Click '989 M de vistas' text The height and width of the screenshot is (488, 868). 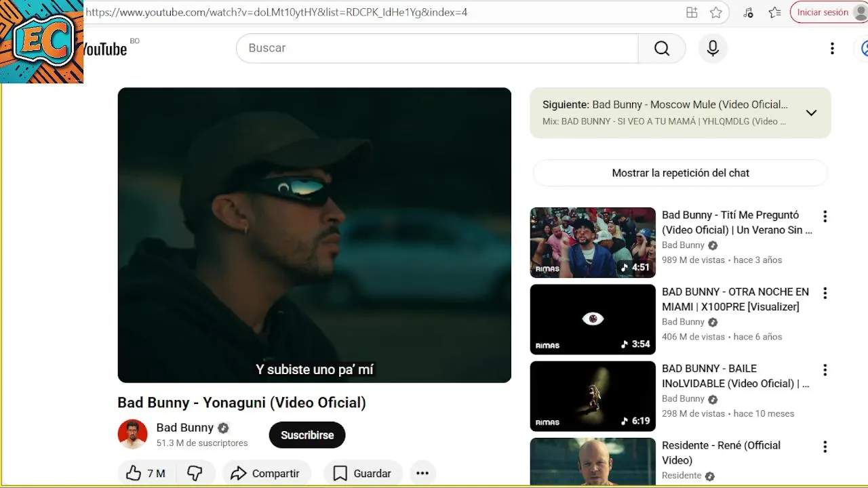(x=694, y=260)
